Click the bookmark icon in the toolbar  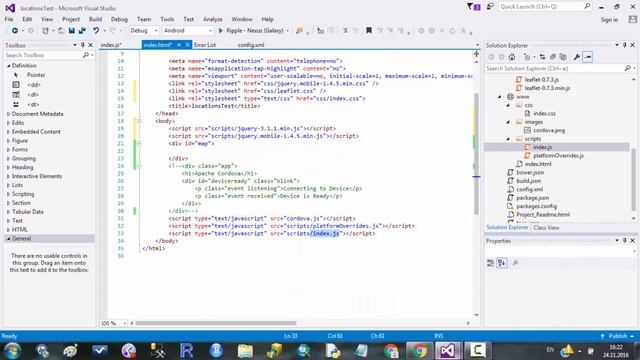pyautogui.click(x=369, y=31)
